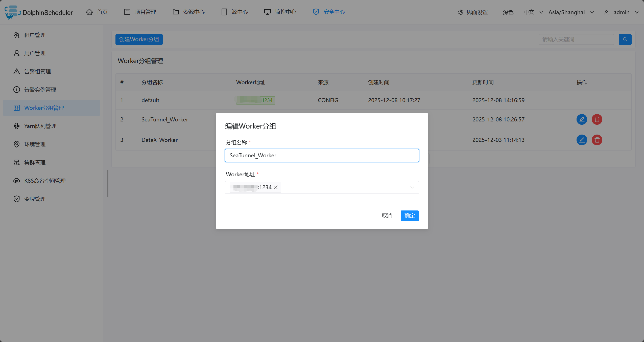Expand the admin user menu
This screenshot has width=644, height=342.
coord(621,12)
